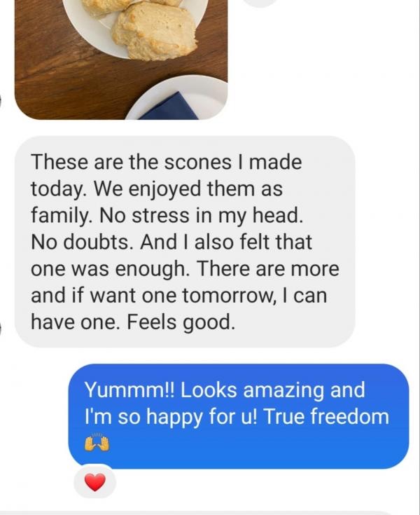Viewport: 420px width, 515px height.
Task: Open the scones photo attachment
Action: [x=121, y=60]
